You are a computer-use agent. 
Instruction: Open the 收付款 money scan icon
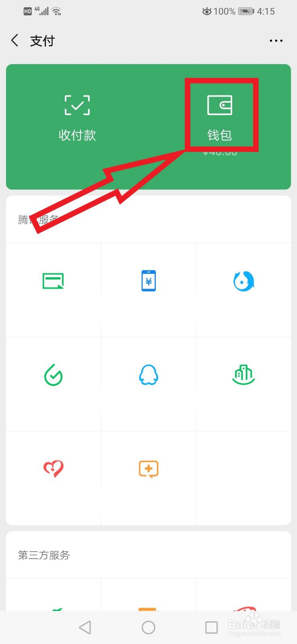click(77, 105)
